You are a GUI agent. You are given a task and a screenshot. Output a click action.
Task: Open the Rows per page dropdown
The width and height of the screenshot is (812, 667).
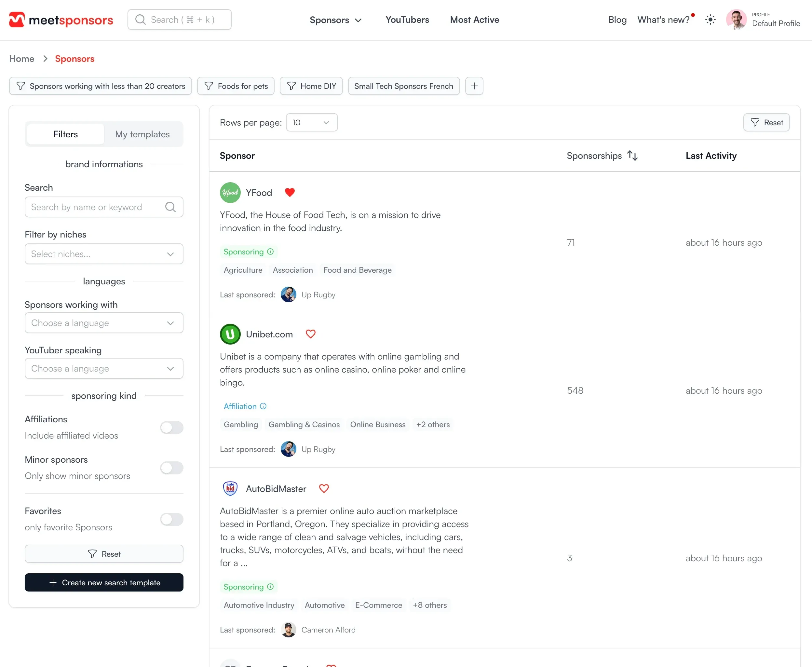[x=312, y=122]
